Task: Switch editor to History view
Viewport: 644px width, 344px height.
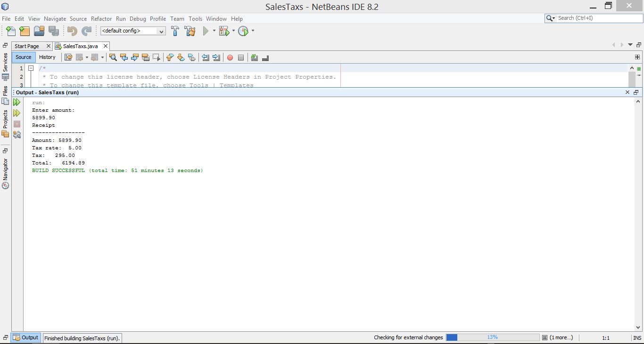Action: coord(47,57)
